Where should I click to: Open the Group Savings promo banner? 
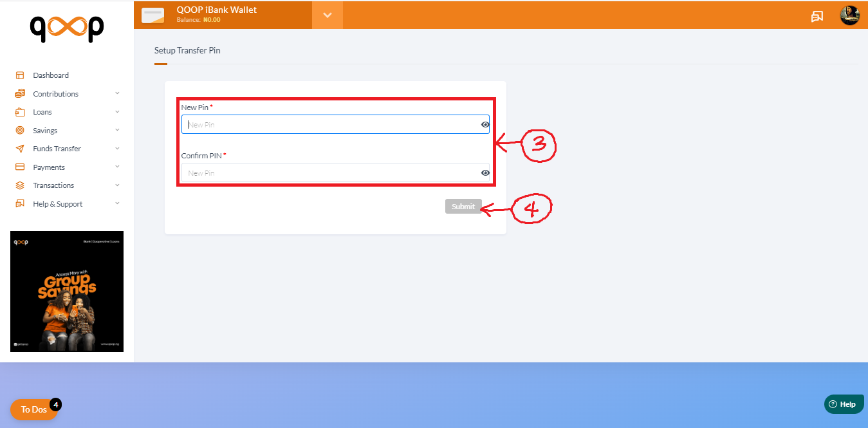tap(67, 292)
